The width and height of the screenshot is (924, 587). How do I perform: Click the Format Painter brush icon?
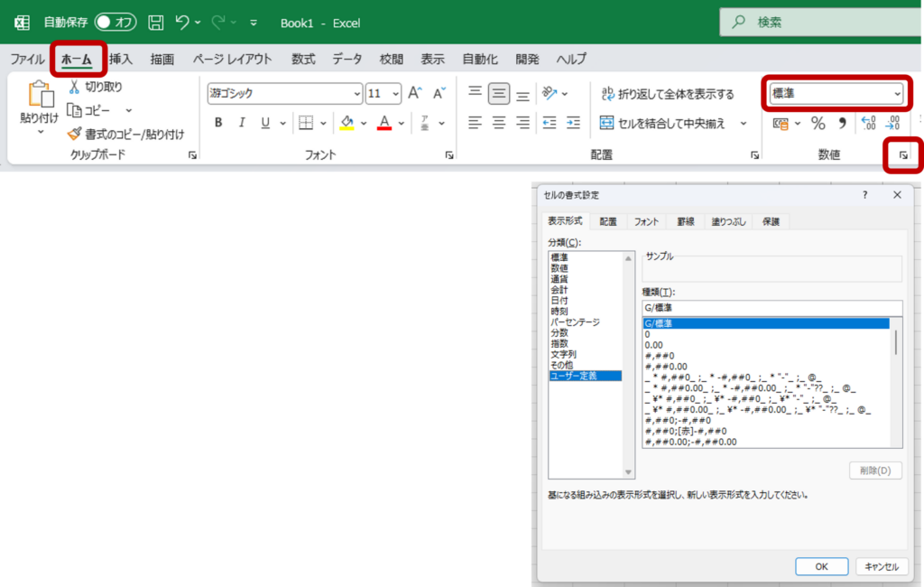[x=74, y=134]
